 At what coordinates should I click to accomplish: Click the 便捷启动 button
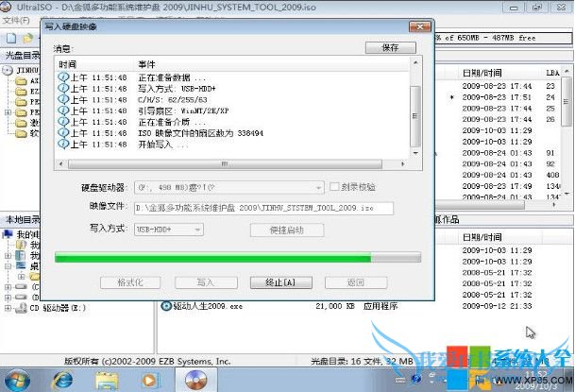pos(287,230)
